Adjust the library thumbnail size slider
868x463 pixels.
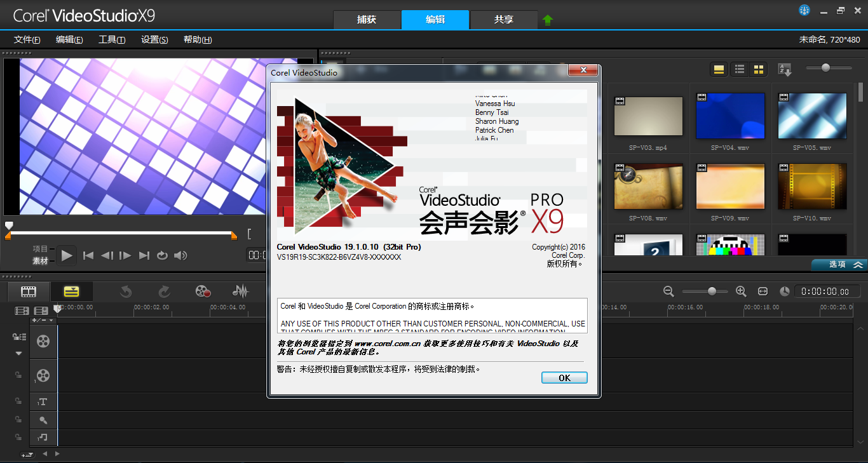click(825, 68)
